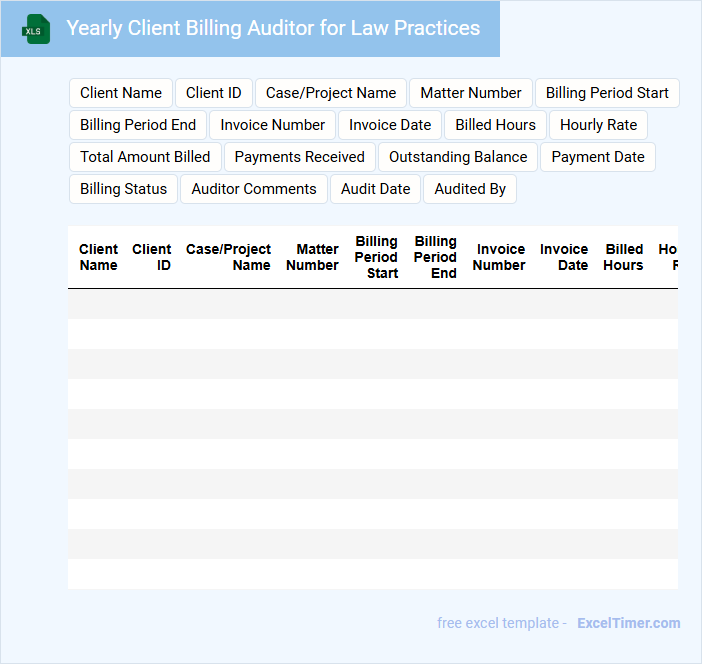Select the Invoice Date column header

(x=564, y=257)
